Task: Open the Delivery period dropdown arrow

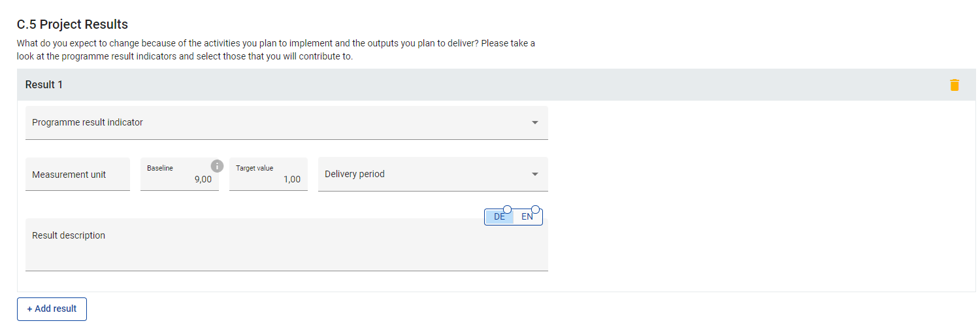Action: 535,175
